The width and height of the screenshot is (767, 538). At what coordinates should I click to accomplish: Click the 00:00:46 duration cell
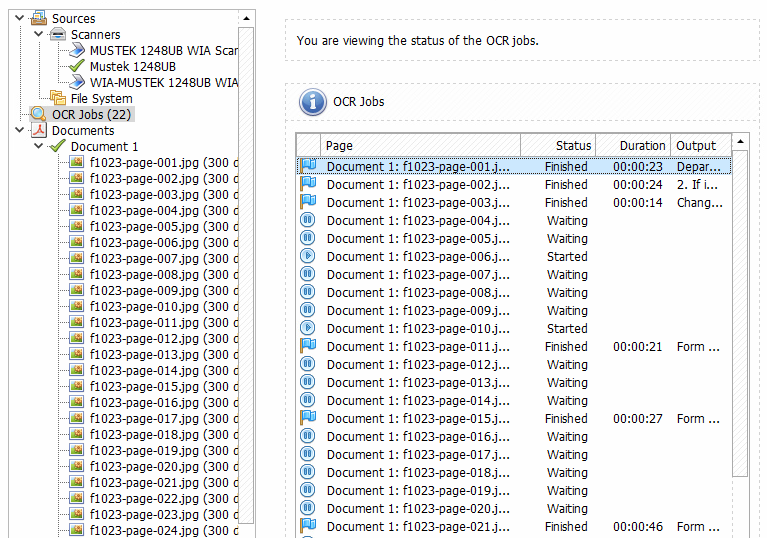[x=638, y=527]
